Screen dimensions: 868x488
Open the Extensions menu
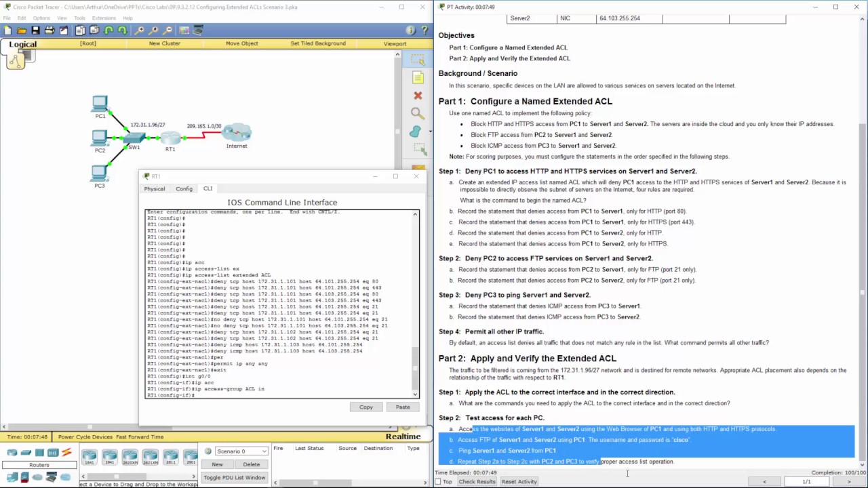coord(104,18)
